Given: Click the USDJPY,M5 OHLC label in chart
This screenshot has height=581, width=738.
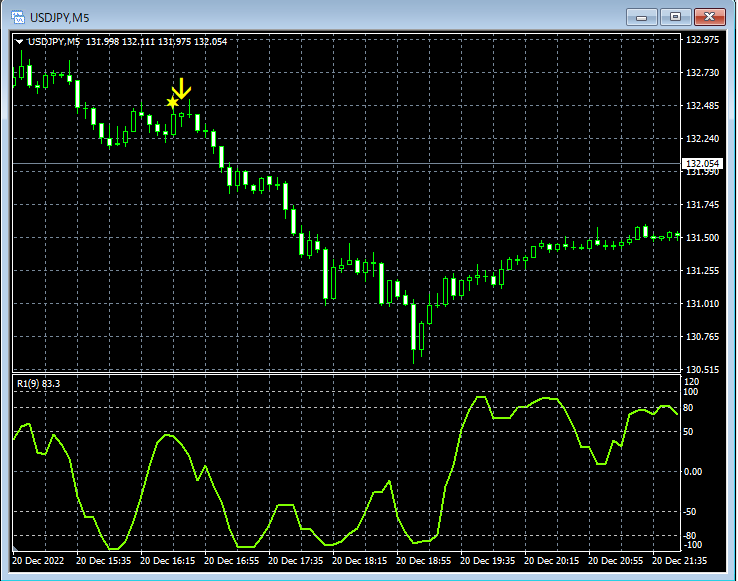Looking at the screenshot, I should point(127,41).
